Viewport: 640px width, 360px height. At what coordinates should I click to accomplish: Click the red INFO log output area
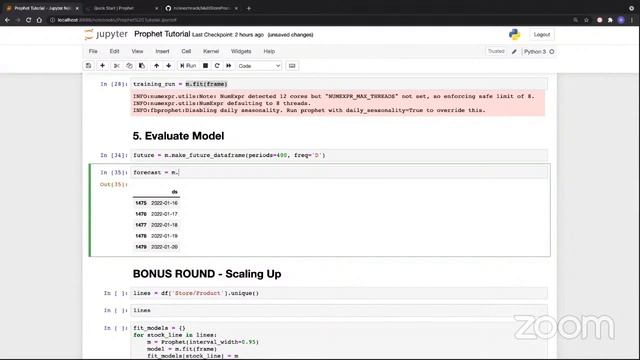click(x=338, y=103)
